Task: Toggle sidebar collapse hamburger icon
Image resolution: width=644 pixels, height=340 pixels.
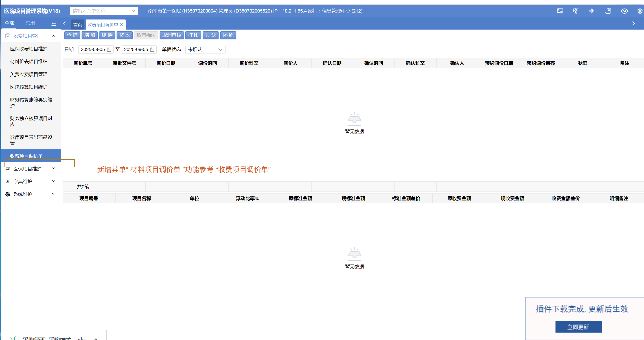Action: click(x=53, y=24)
